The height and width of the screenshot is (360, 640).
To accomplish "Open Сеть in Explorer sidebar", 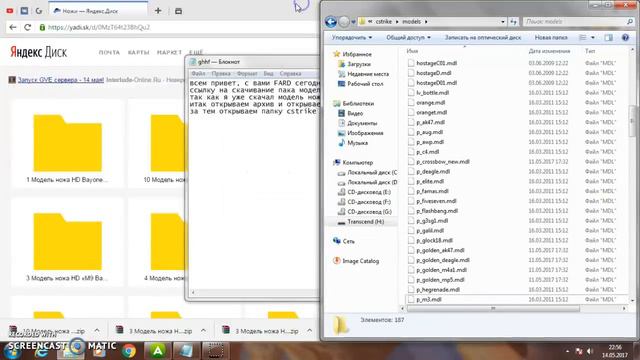I will 348,242.
